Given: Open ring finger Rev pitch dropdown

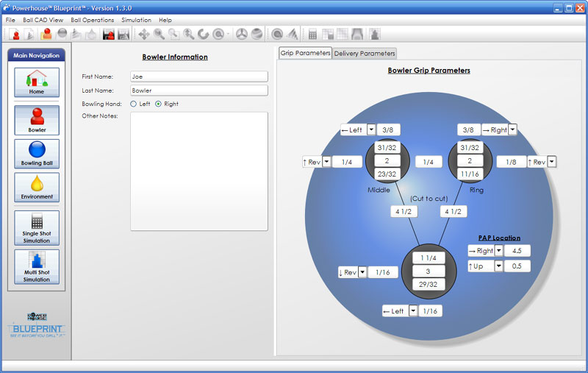Looking at the screenshot, I should pyautogui.click(x=552, y=162).
